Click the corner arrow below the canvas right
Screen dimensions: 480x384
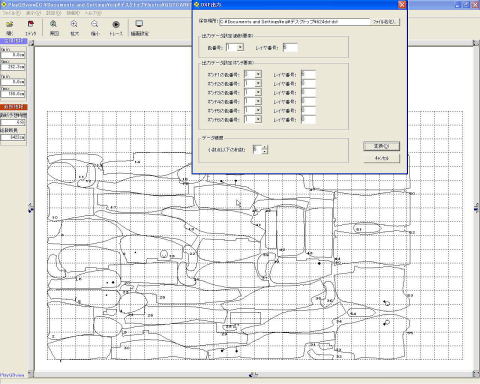pos(476,374)
